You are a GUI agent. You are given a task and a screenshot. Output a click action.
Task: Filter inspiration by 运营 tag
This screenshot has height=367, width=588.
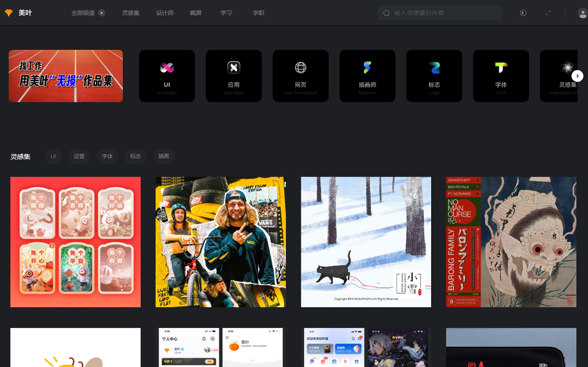79,156
